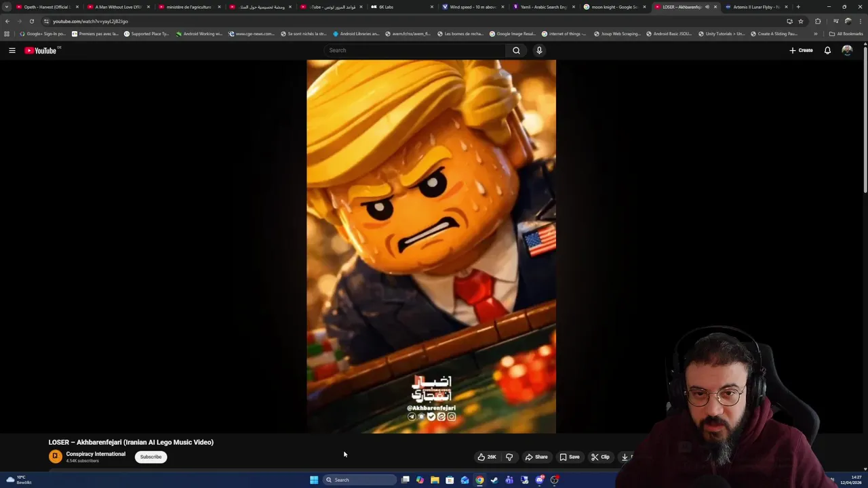Open Task View on the taskbar
The width and height of the screenshot is (868, 488).
pos(406,480)
